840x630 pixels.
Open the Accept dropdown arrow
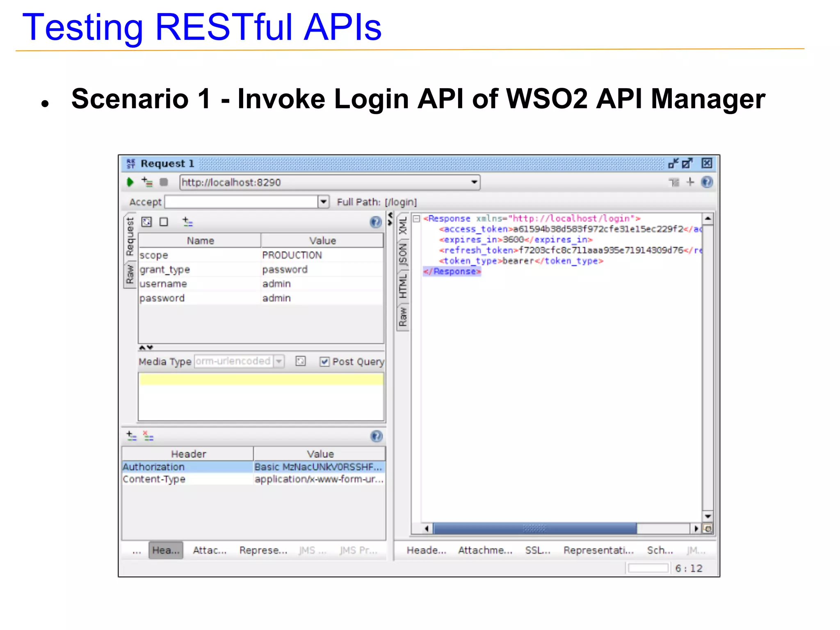[x=323, y=202]
